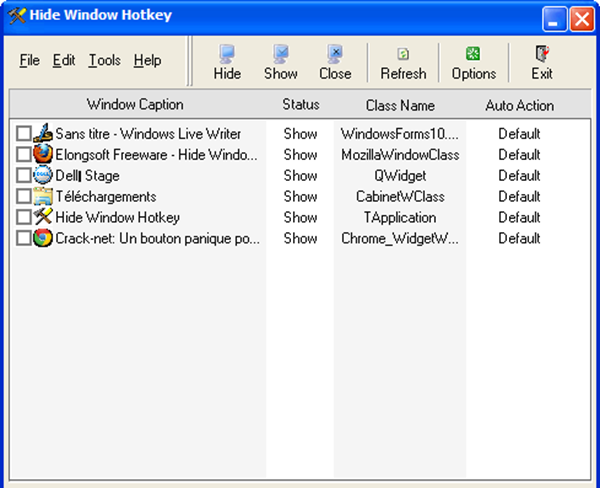Enable the Hide Window Hotkey row checkbox
The width and height of the screenshot is (600, 488).
coord(24,217)
